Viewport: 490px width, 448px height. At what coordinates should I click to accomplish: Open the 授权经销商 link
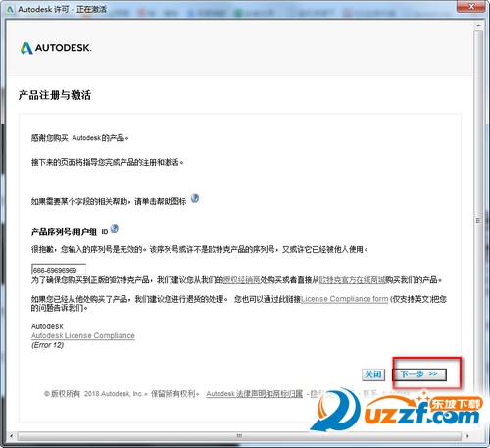241,280
